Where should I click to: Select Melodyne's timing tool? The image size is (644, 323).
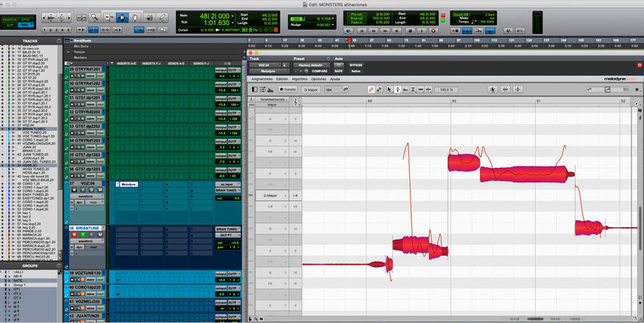pyautogui.click(x=421, y=89)
